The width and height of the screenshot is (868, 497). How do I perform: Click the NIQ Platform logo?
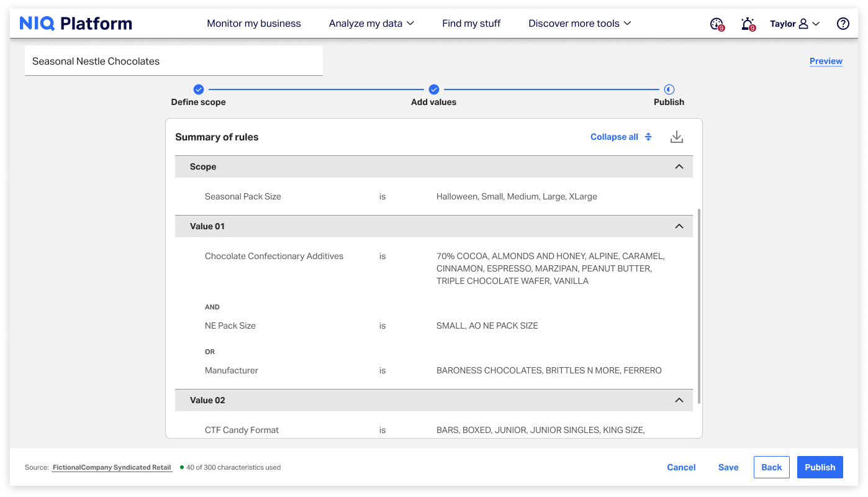pos(76,24)
